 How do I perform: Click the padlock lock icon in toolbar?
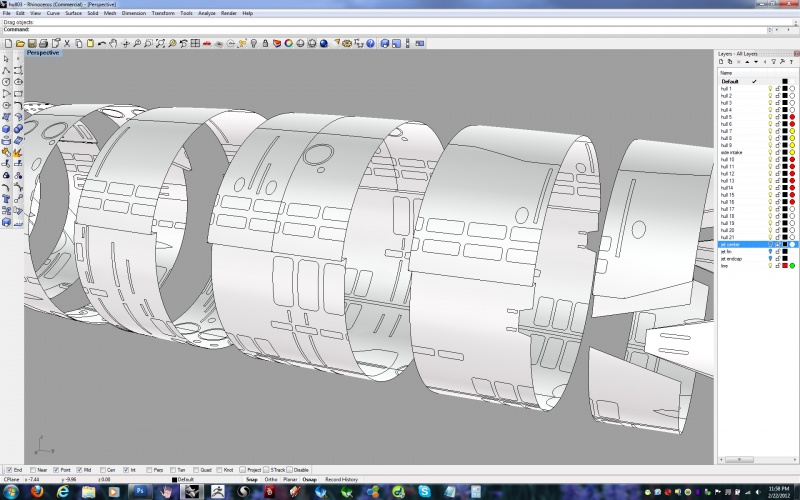(x=265, y=43)
